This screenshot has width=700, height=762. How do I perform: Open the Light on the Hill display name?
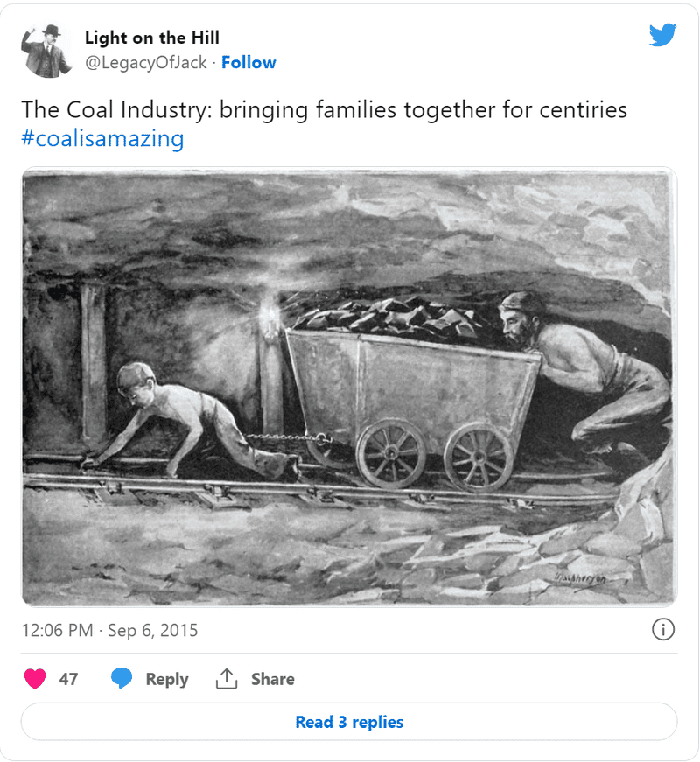tap(152, 38)
